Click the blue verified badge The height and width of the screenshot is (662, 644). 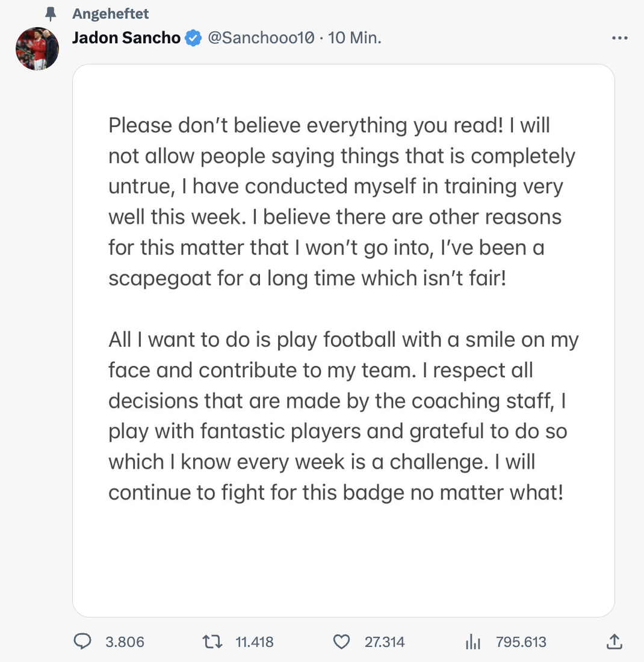(193, 38)
